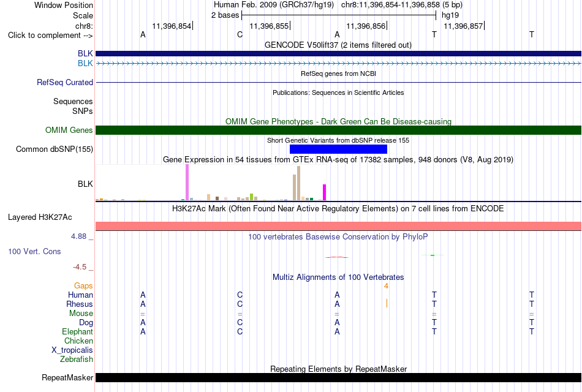Click base C in the complement sequence row
This screenshot has height=392, width=582.
pyautogui.click(x=240, y=34)
